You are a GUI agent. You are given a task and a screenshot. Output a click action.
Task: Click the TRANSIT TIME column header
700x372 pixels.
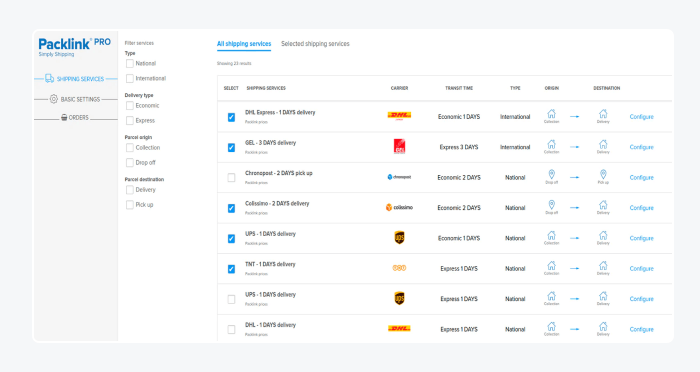tap(459, 88)
